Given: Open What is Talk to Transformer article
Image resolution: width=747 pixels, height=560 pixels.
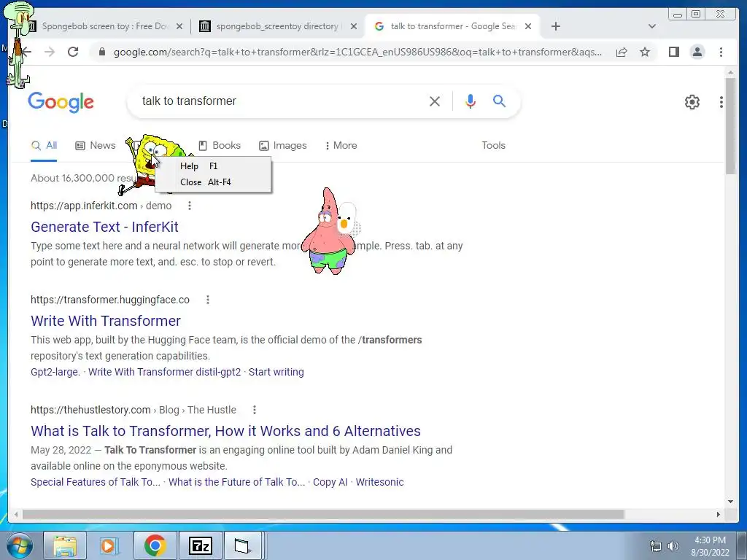Looking at the screenshot, I should (x=225, y=430).
